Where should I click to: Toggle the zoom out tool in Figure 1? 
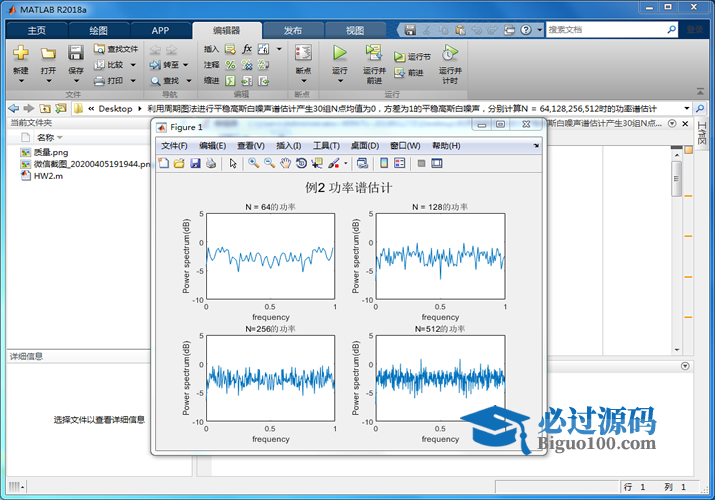pos(269,163)
